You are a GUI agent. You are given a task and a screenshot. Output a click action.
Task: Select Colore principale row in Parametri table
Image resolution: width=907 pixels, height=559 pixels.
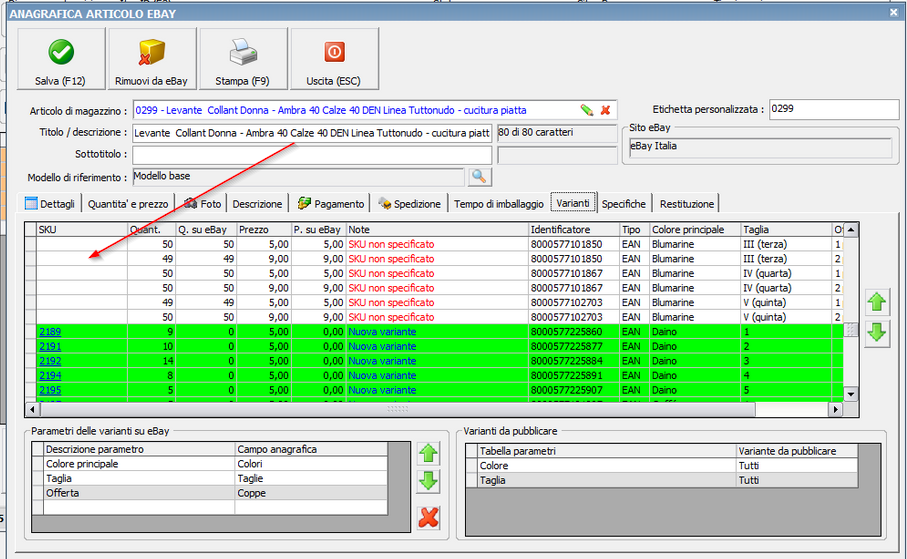pyautogui.click(x=215, y=464)
